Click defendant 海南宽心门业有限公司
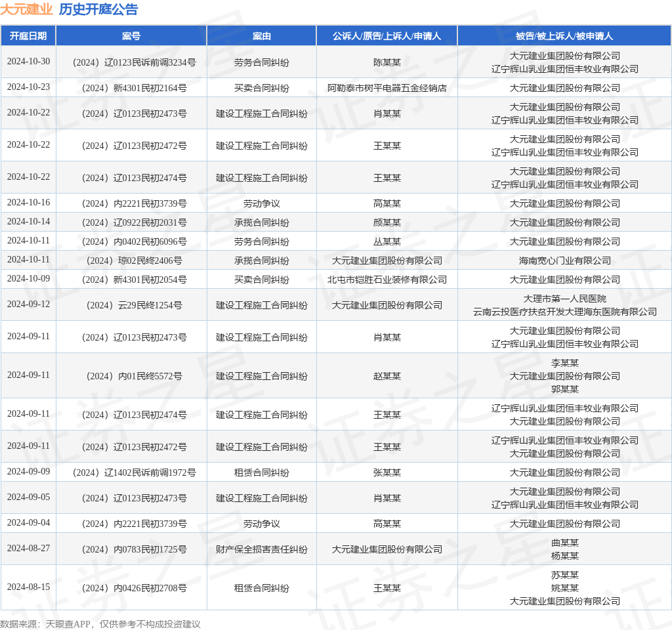Screen dimensions: 672x630 pyautogui.click(x=565, y=261)
